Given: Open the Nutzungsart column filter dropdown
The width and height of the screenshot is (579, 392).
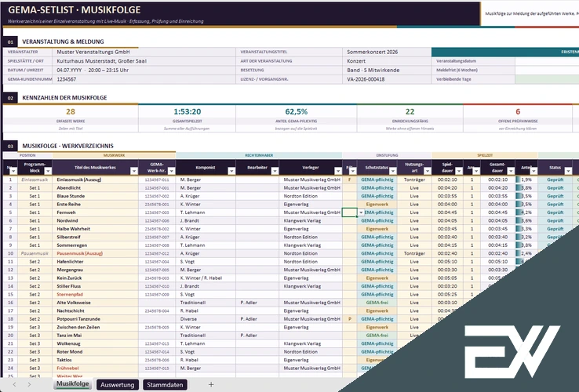Looking at the screenshot, I should pos(428,171).
